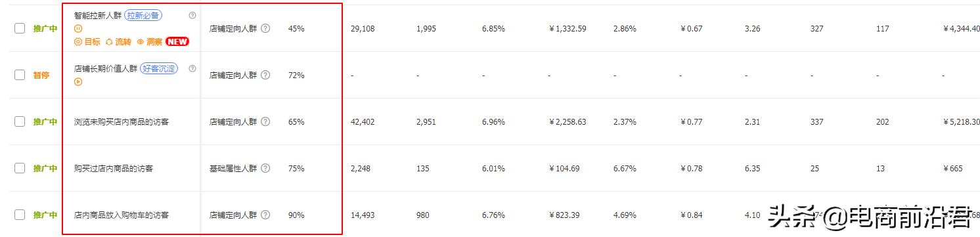Click the 拉新必备 tag

pos(144,15)
